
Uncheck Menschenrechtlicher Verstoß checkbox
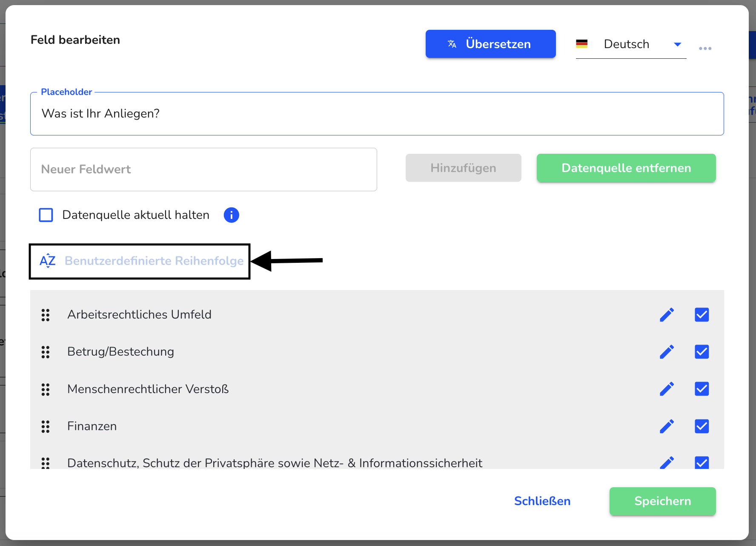click(702, 389)
